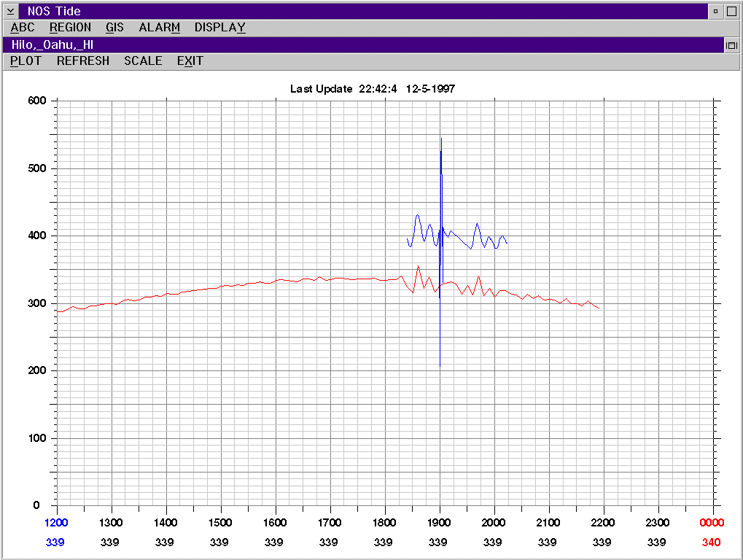Click the small square minimize icon in title bar
Viewport: 743px width, 560px height.
click(715, 11)
